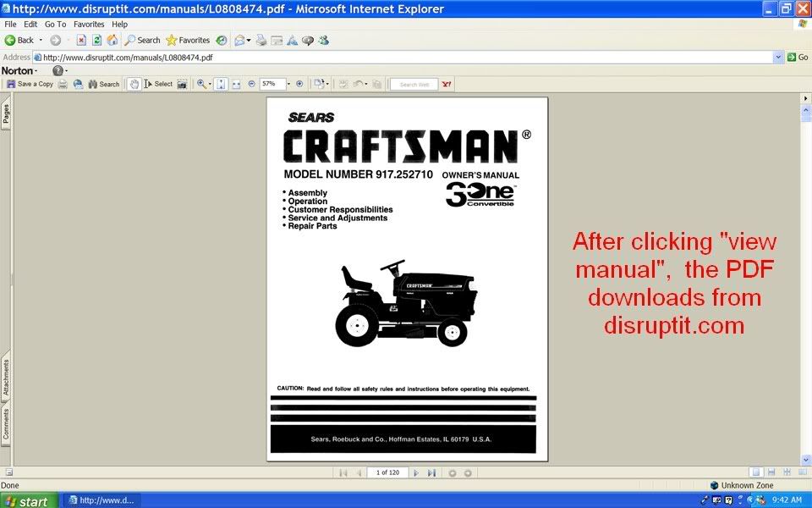
Task: Open the Attachments side tab
Action: pos(6,377)
